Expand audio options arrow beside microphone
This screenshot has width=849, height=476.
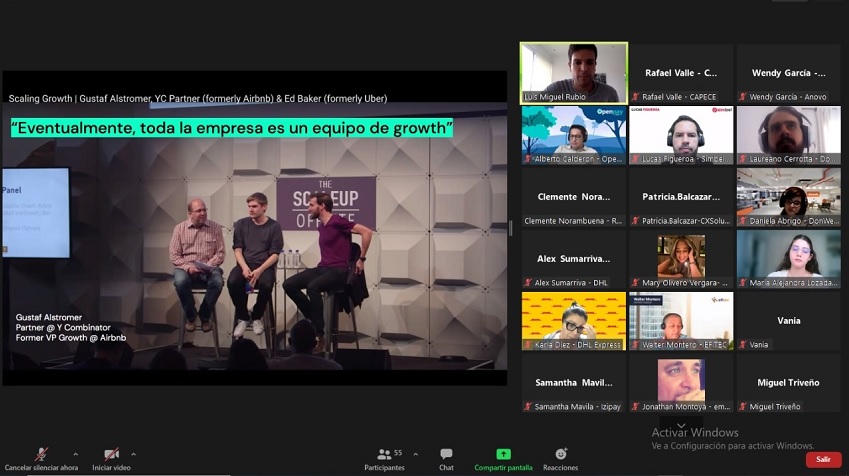[x=75, y=454]
